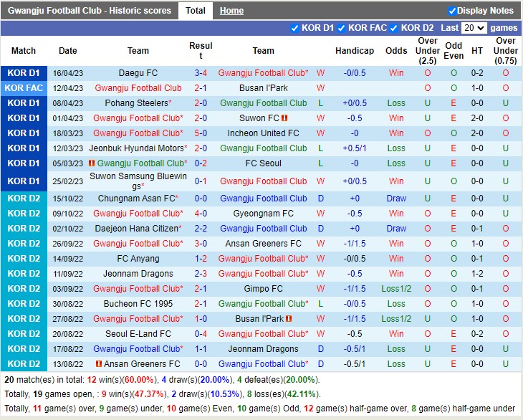This screenshot has height=420, width=523.
Task: Click the 12 win(s)(60.00%) summary text
Action: click(x=122, y=380)
